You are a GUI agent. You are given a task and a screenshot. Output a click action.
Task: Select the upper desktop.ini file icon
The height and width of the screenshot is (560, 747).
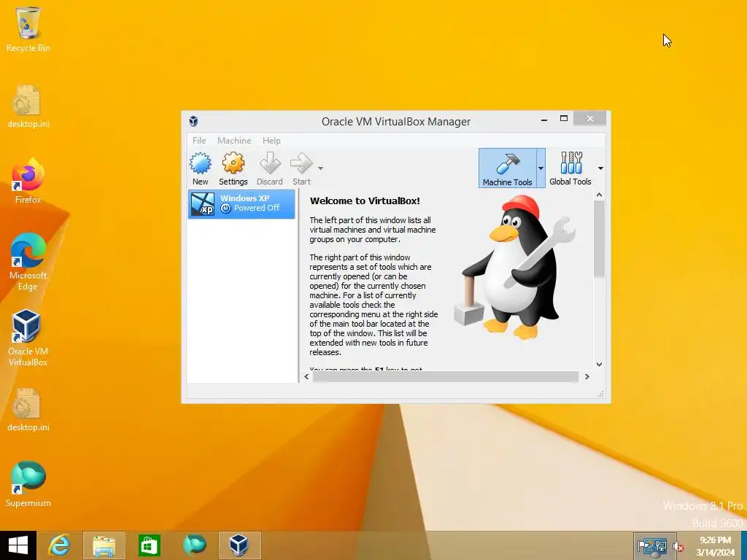tap(28, 106)
